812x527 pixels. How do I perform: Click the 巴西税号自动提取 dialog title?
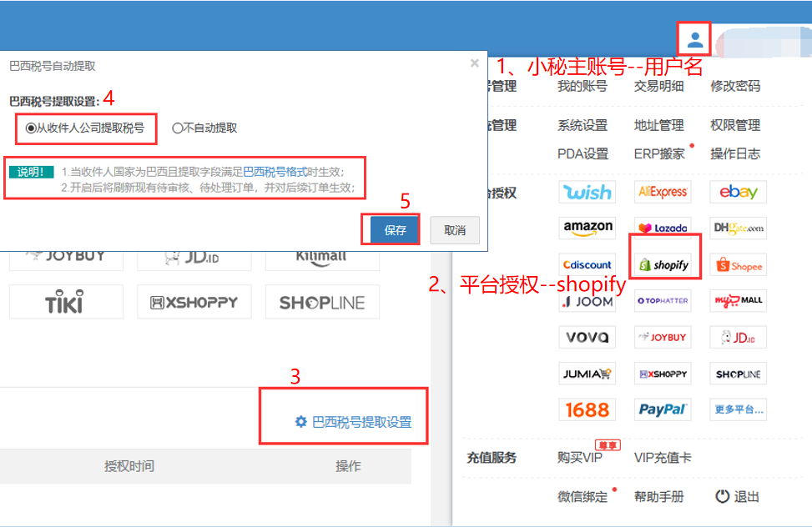pos(53,66)
